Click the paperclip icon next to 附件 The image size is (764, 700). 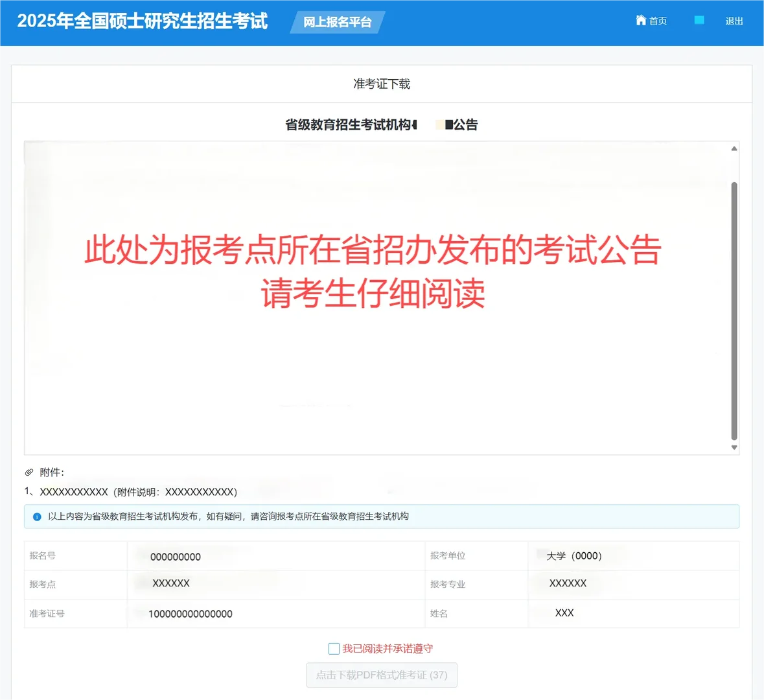29,472
